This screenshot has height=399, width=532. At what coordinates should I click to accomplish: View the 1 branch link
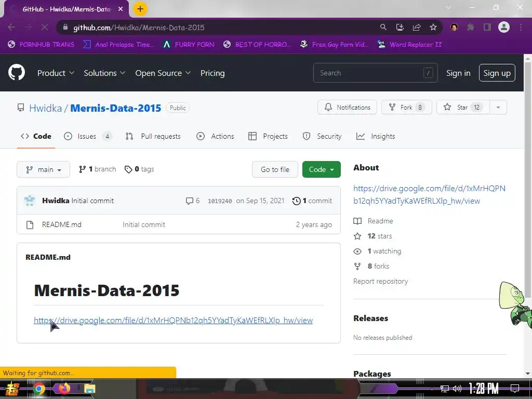[x=97, y=169]
